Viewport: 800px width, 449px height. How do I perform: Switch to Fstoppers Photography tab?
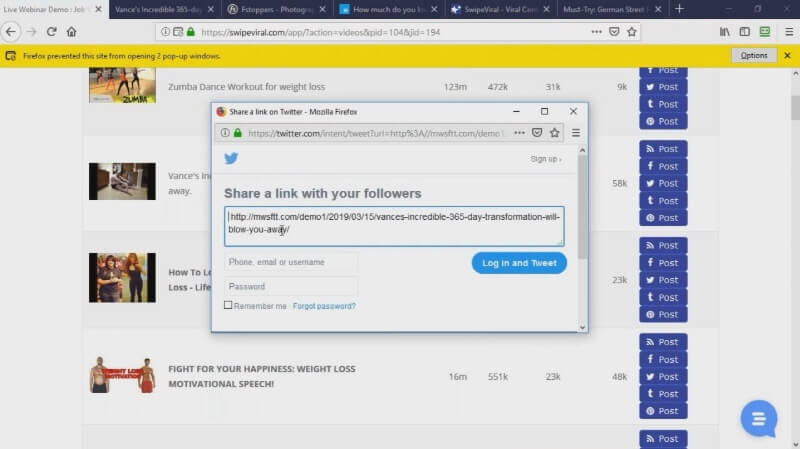point(270,9)
